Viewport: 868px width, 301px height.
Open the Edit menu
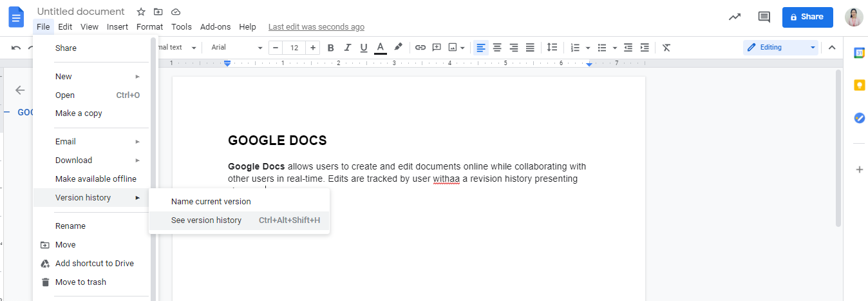65,26
